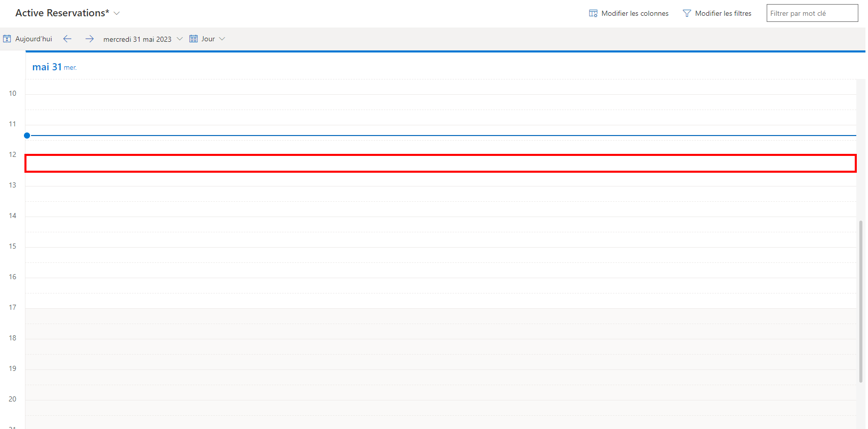Open the mercredi 31 mai 2023 date picker
868x429 pixels.
tap(143, 39)
